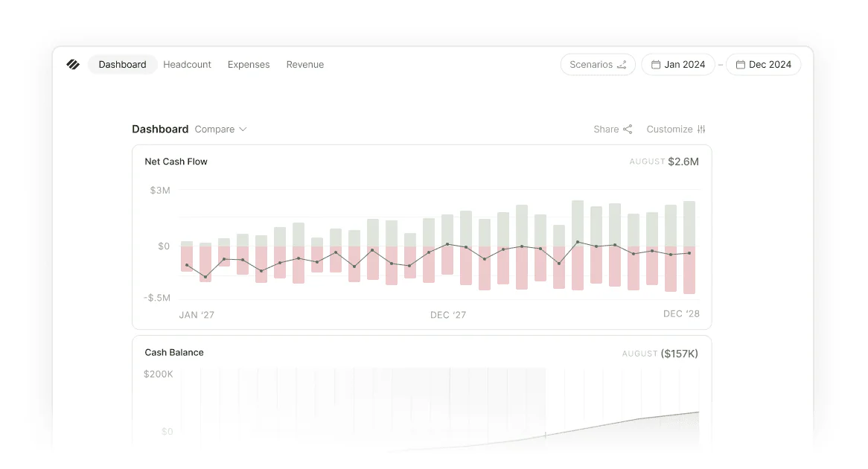The image size is (868, 469).
Task: Select the Dec 2024 end date picker
Action: pyautogui.click(x=763, y=65)
